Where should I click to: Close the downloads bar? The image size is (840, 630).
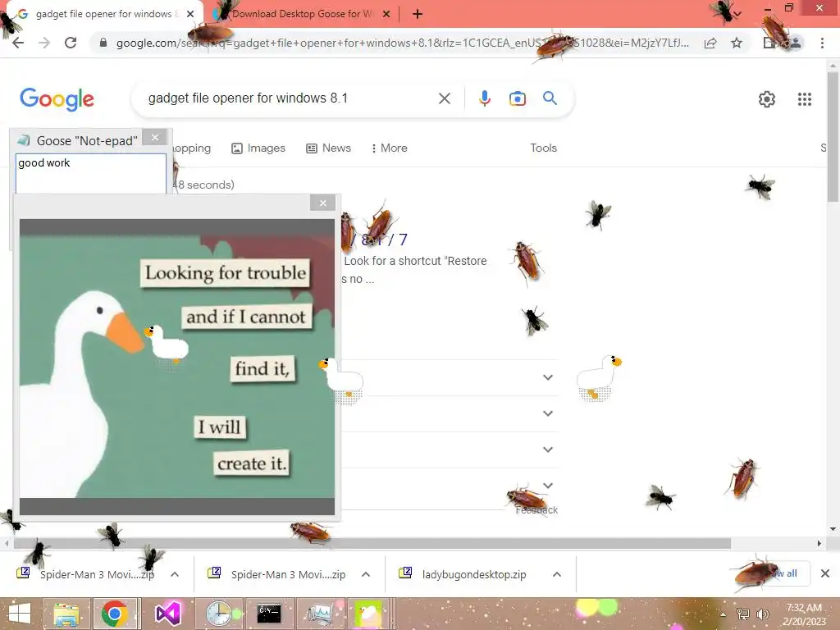tap(825, 573)
